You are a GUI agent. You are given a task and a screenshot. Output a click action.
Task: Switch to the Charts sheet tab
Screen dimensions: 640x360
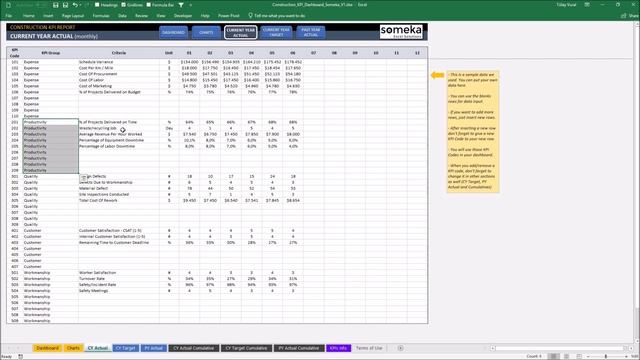point(73,348)
